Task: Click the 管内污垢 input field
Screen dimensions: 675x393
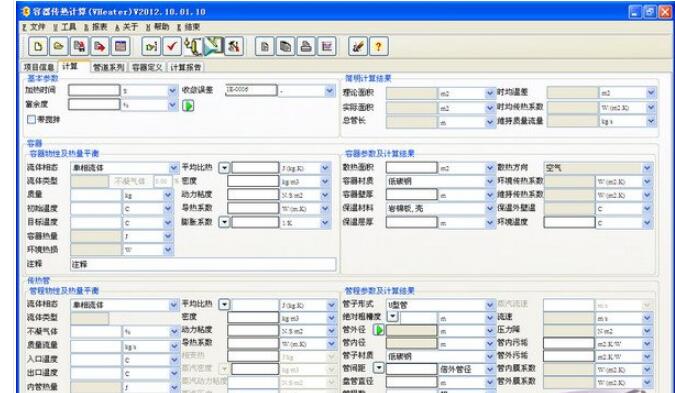Action: tap(569, 343)
